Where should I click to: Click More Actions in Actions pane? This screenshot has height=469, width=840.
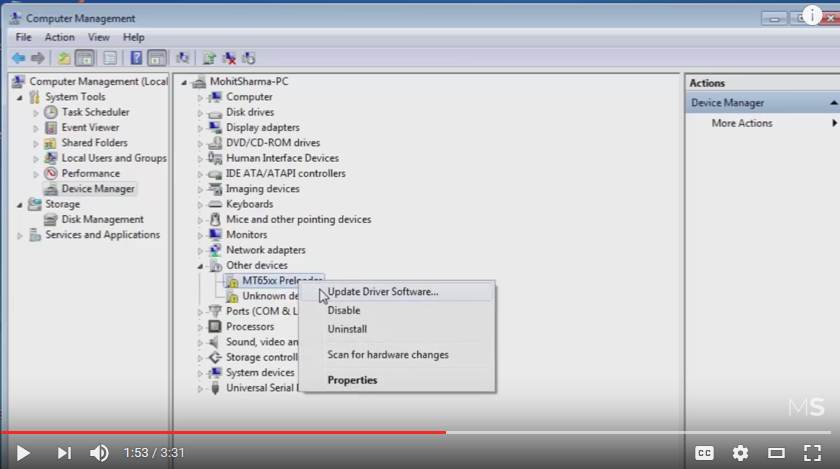pos(742,123)
